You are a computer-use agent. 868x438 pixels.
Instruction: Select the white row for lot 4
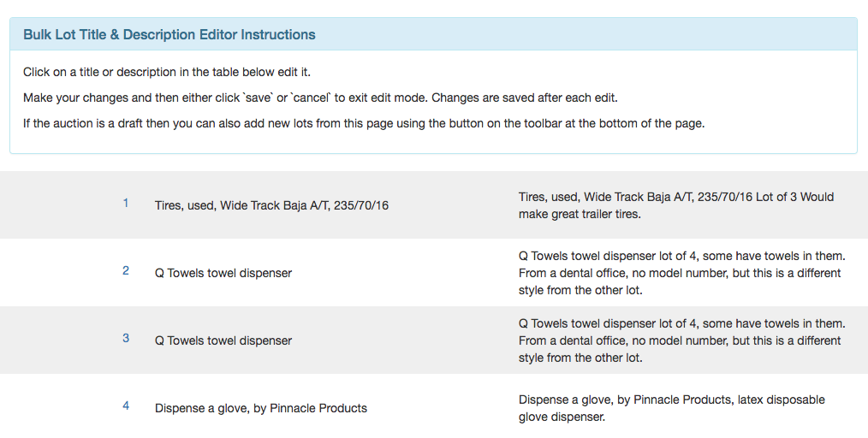434,406
